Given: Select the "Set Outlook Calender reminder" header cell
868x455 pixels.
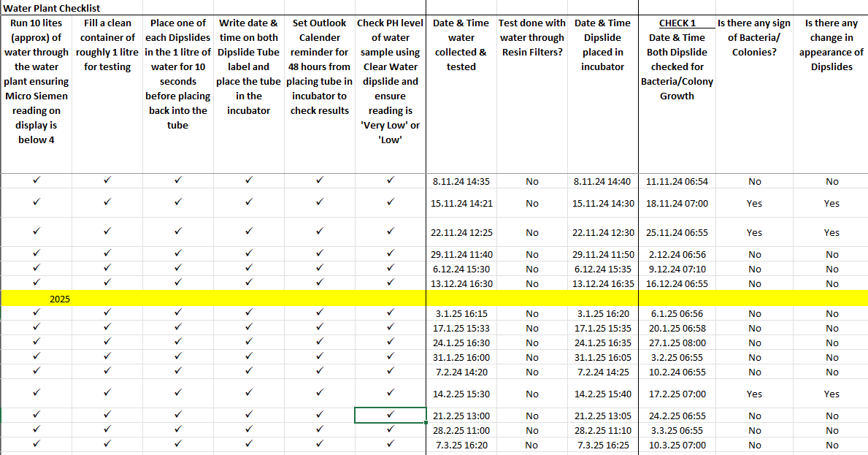Looking at the screenshot, I should click(x=320, y=66).
